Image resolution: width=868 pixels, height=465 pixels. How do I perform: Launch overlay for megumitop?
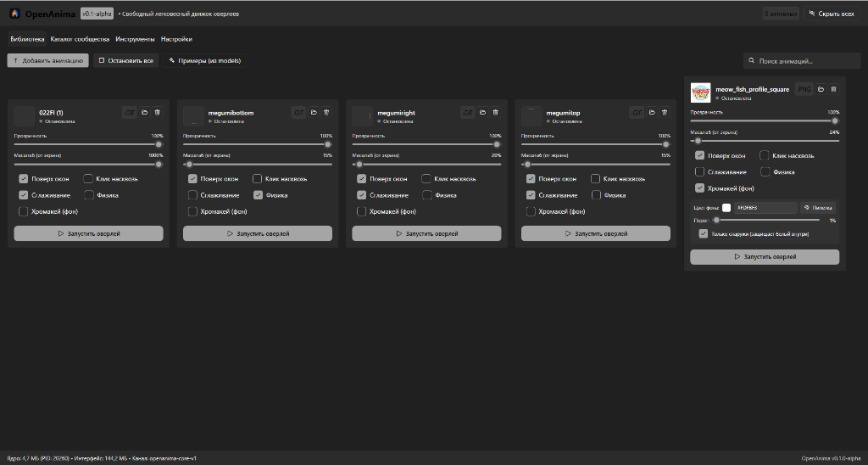(596, 233)
